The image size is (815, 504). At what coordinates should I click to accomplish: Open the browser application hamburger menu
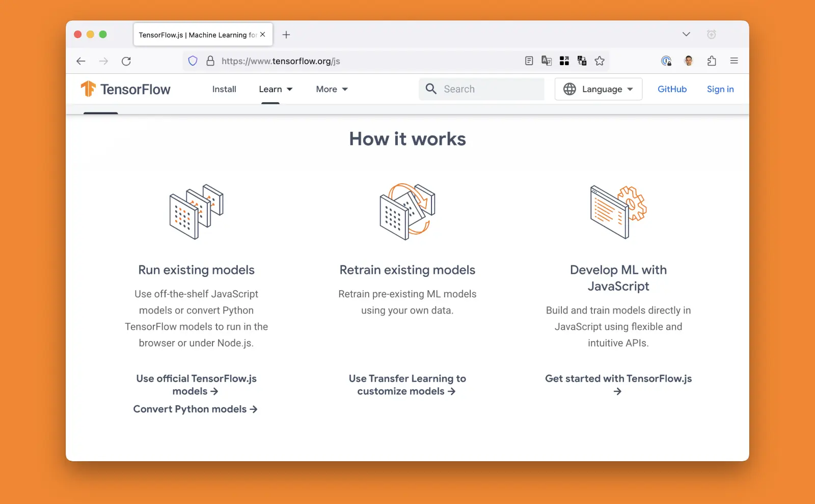coord(734,61)
